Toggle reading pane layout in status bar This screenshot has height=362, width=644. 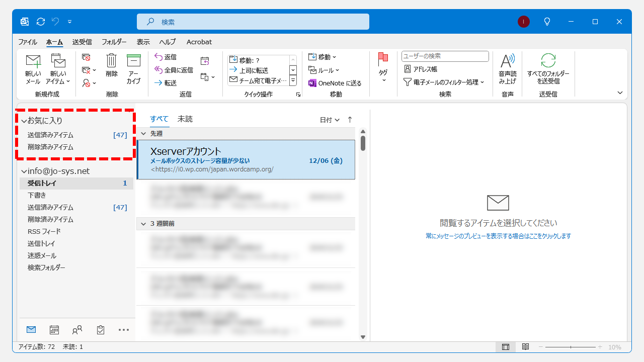click(x=506, y=346)
